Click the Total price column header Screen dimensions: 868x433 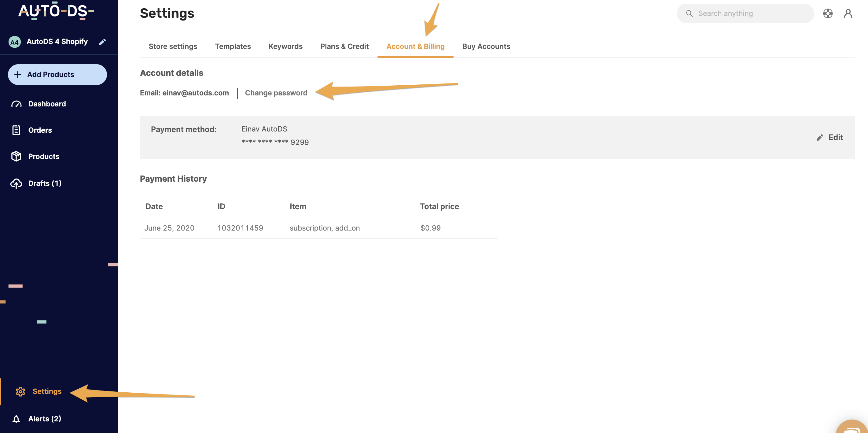439,206
